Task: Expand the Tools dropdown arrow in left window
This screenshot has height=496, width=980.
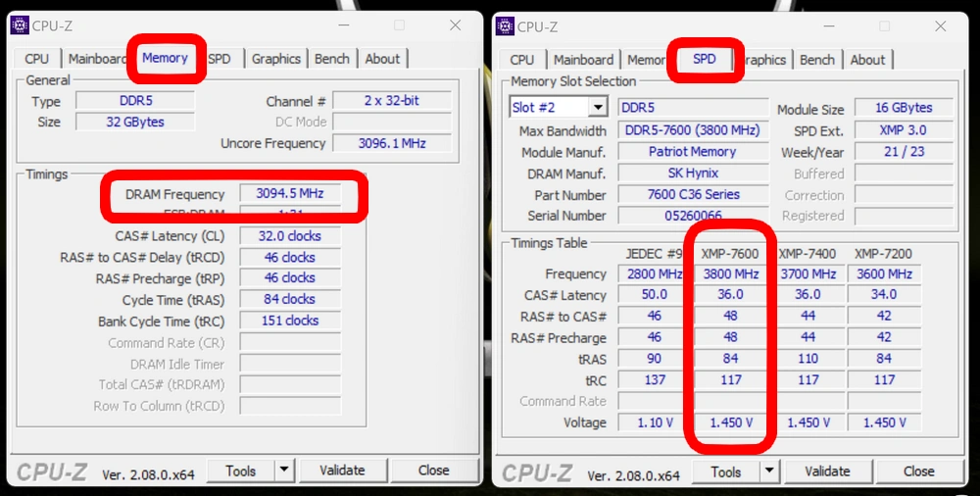Action: pyautogui.click(x=284, y=471)
